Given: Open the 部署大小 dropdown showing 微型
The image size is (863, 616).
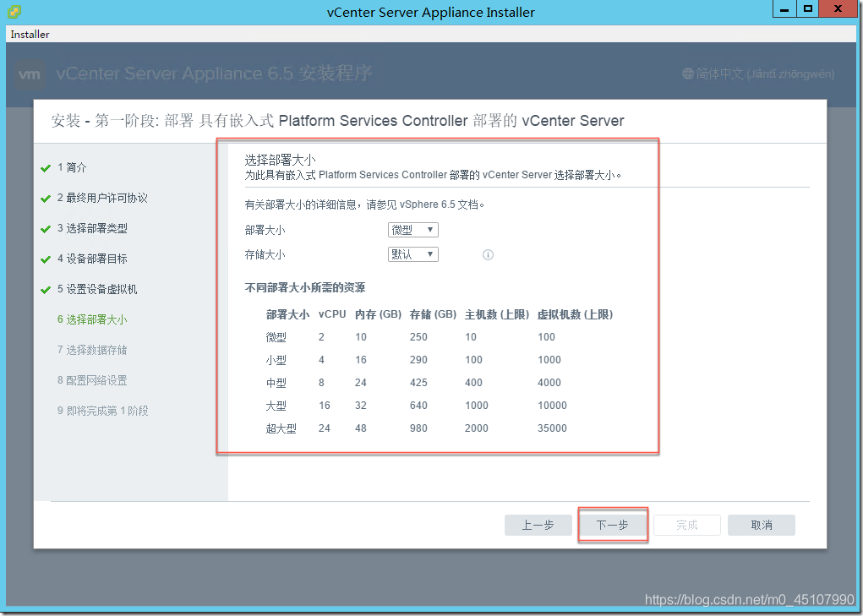Looking at the screenshot, I should [412, 230].
